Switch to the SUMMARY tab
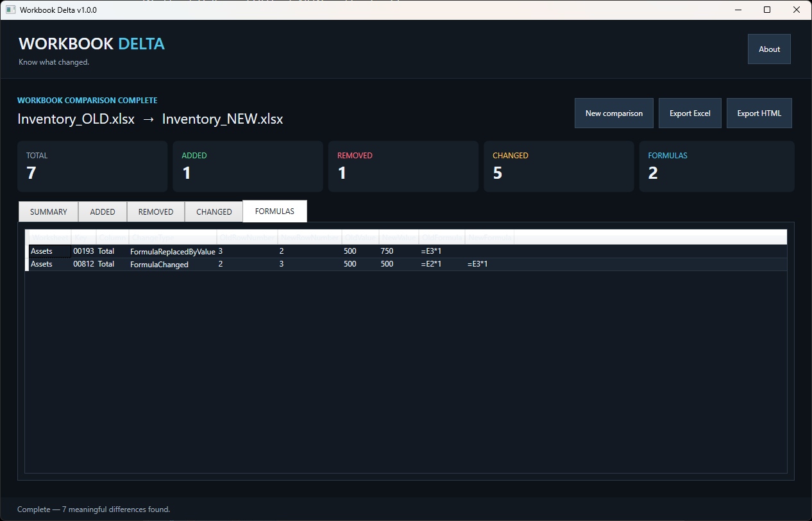The height and width of the screenshot is (521, 812). (49, 212)
